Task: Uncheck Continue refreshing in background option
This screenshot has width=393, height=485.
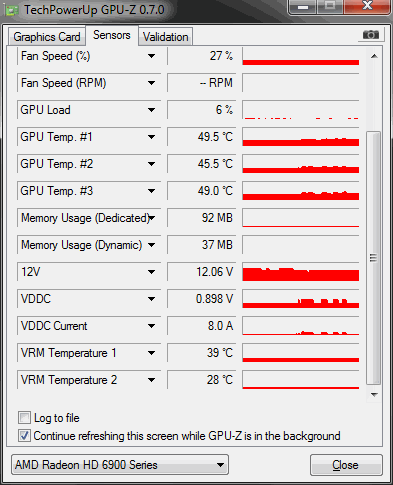Action: 24,436
